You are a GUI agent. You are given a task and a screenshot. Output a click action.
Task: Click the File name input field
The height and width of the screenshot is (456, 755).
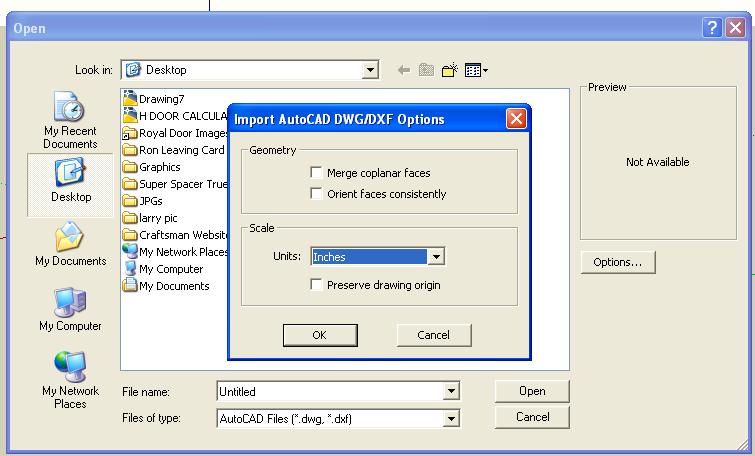[330, 391]
